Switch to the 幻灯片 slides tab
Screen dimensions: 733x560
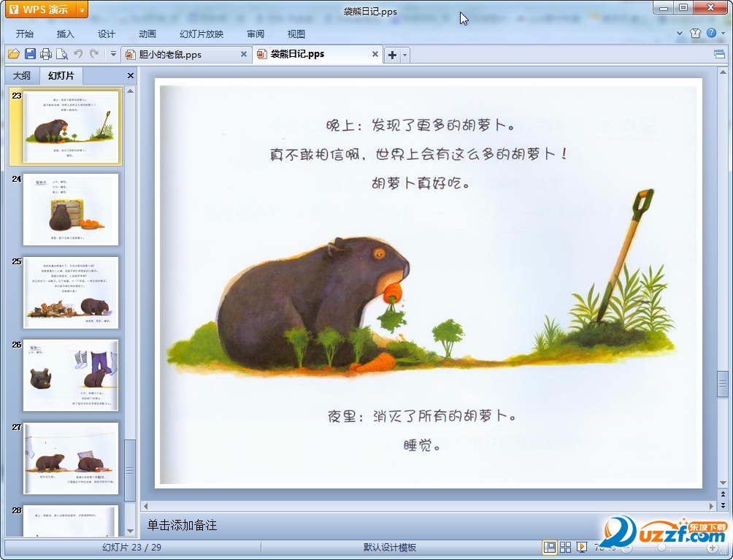(x=61, y=75)
